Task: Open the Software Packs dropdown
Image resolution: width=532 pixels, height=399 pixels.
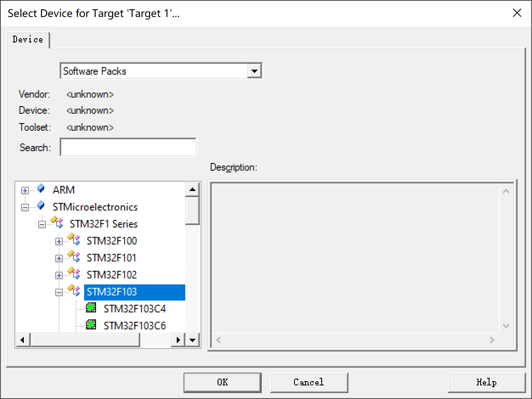Action: [x=254, y=71]
